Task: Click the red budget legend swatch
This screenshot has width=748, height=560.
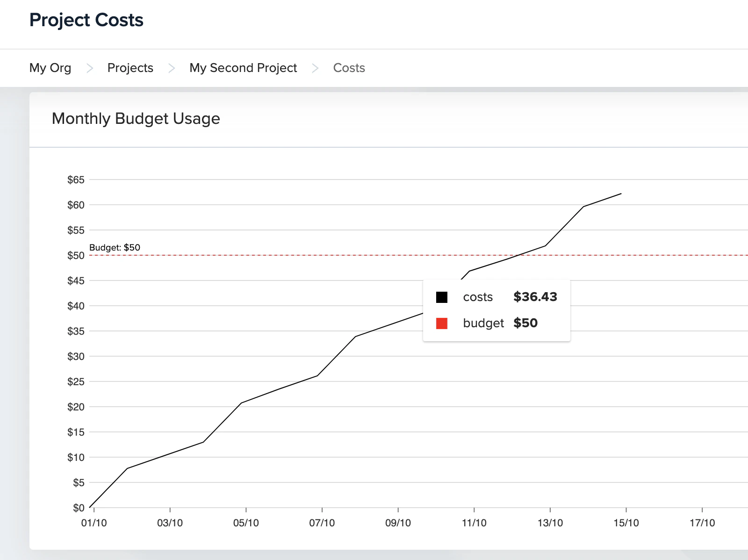Action: coord(442,323)
